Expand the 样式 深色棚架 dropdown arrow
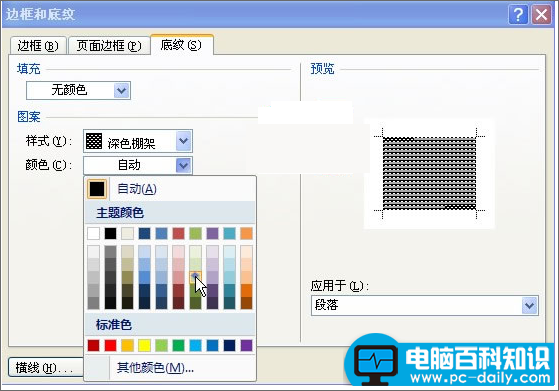The width and height of the screenshot is (559, 391). 184,141
